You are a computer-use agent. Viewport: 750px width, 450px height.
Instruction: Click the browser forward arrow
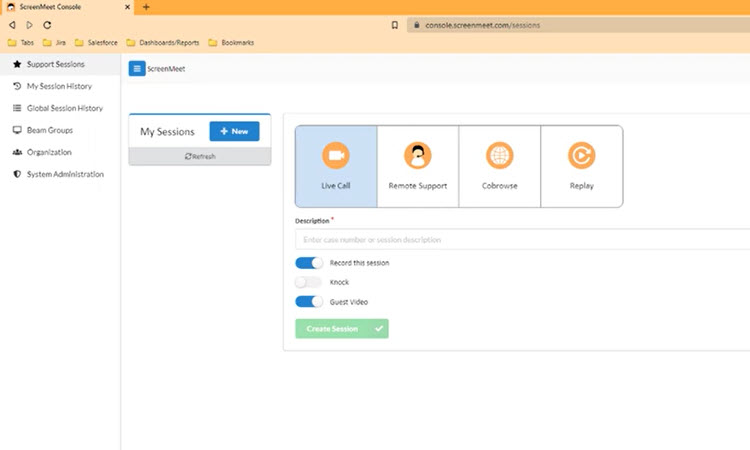30,25
